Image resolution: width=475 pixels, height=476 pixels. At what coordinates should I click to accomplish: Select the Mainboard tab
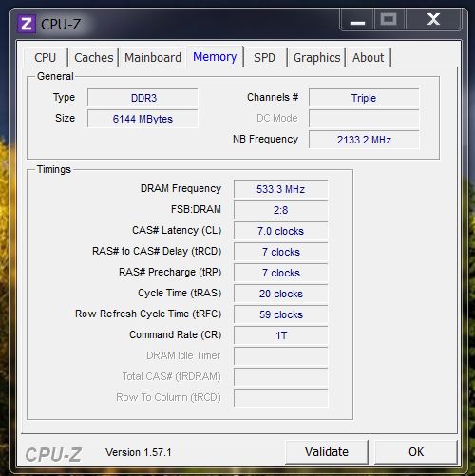(x=153, y=58)
